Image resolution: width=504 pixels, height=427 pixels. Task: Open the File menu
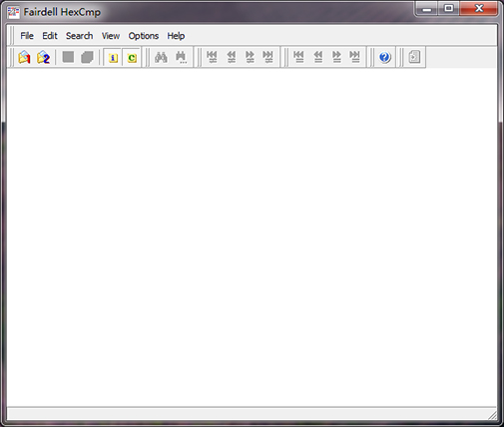(x=27, y=36)
